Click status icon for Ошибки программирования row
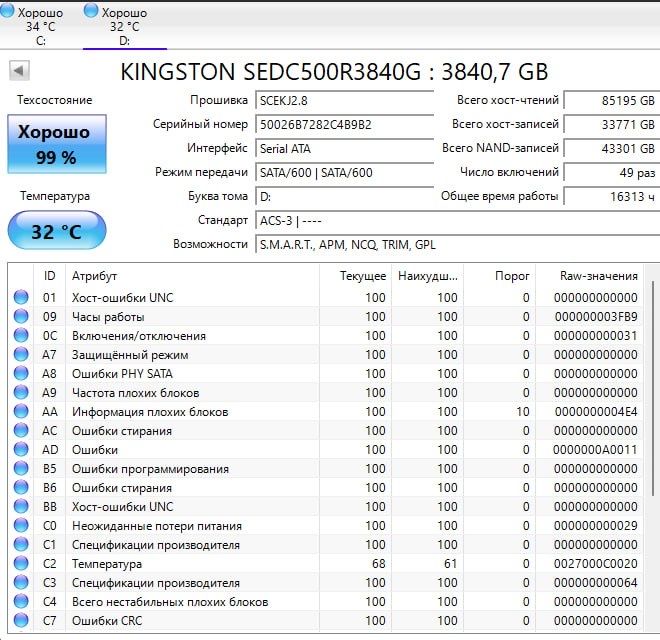This screenshot has height=640, width=660. pyautogui.click(x=21, y=468)
